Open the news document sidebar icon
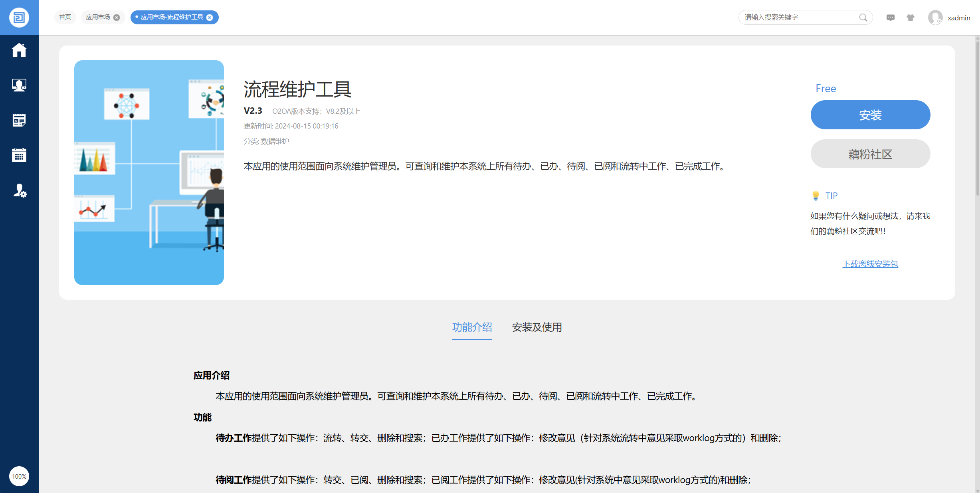Screen dimensions: 980x493 (19, 120)
